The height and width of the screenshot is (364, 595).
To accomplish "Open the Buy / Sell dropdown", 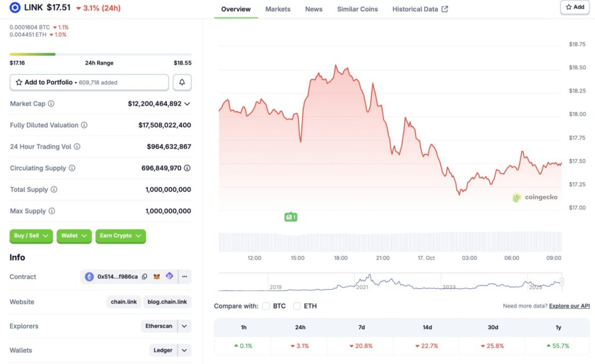I will 31,236.
